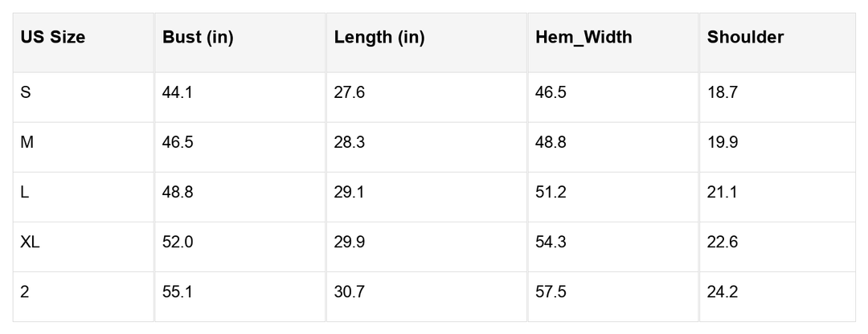This screenshot has height=334, width=868.
Task: Click bust value 55.1 in last row
Action: [178, 291]
